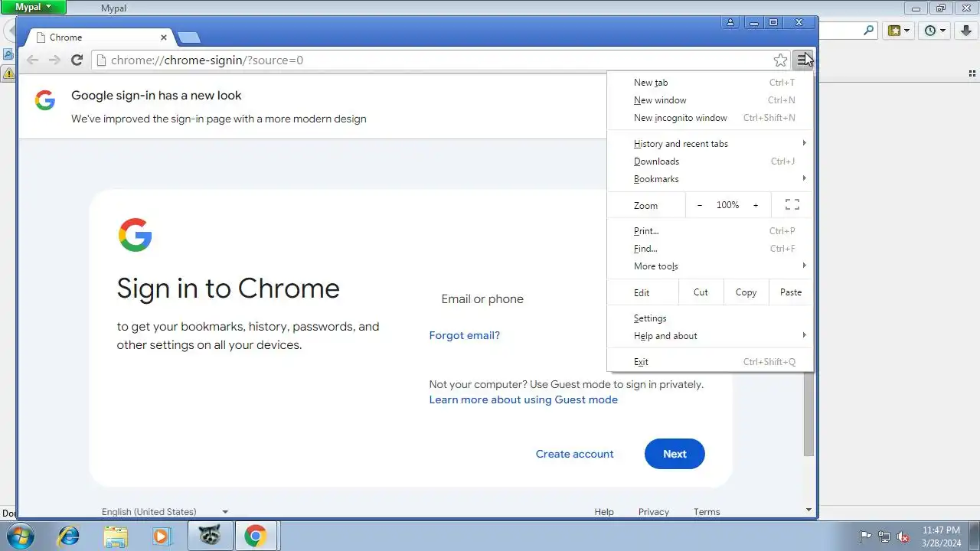
Task: Open the Mypal application menu button
Action: 33,7
